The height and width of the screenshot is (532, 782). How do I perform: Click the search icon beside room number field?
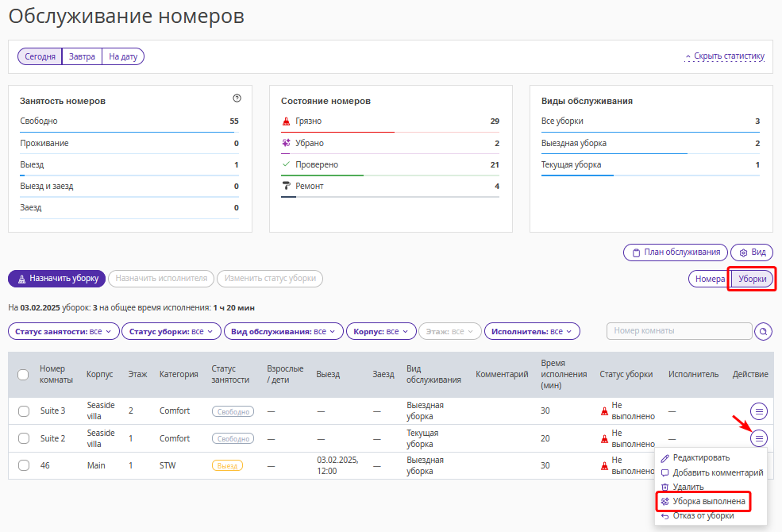tap(764, 331)
